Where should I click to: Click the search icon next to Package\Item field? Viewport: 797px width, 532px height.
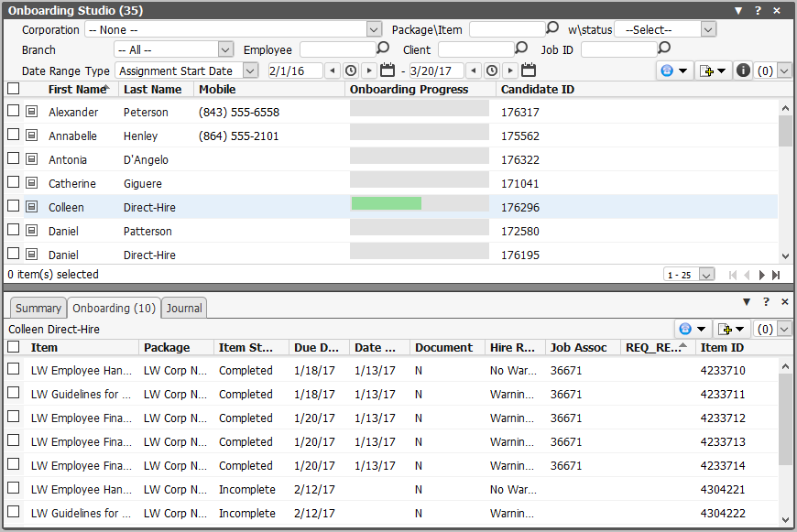(552, 28)
